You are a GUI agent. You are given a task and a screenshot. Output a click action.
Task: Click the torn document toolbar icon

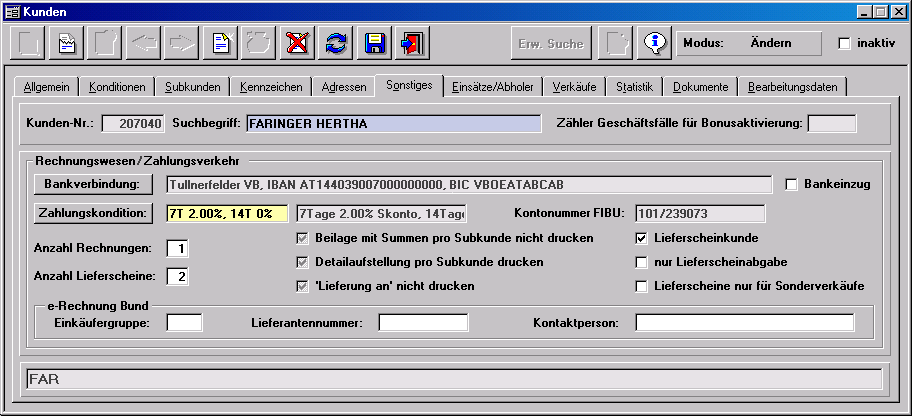(66, 43)
